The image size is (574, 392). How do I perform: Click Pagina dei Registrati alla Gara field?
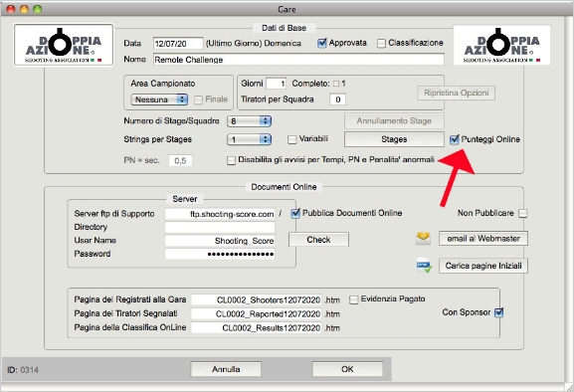pyautogui.click(x=257, y=299)
